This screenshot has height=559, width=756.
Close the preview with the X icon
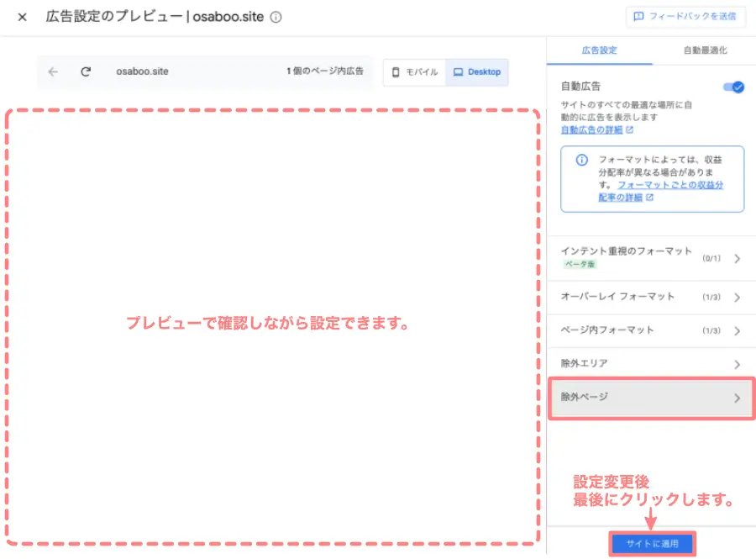21,17
